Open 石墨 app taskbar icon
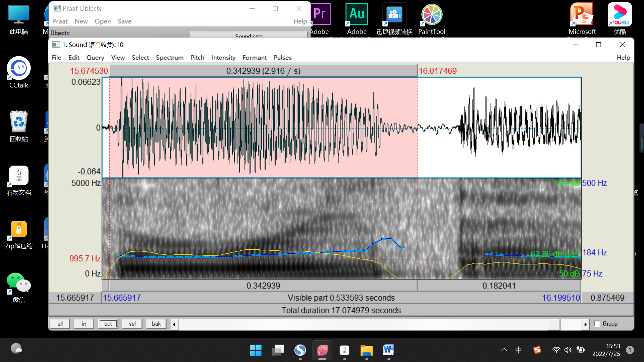 click(344, 350)
